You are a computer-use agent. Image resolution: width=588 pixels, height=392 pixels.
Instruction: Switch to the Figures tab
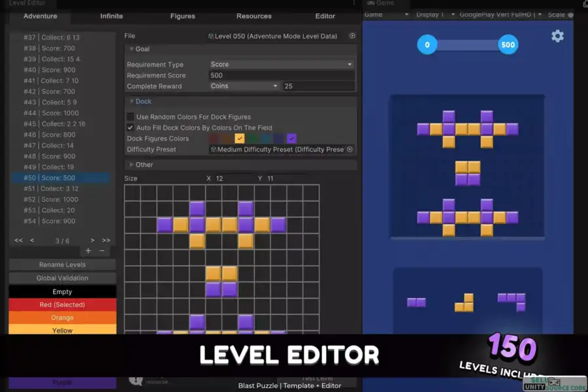pyautogui.click(x=182, y=16)
